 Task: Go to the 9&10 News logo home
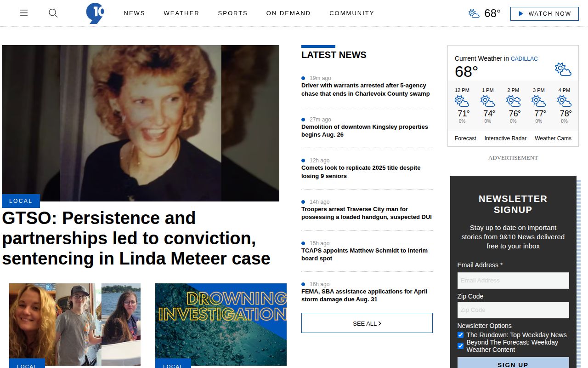95,13
